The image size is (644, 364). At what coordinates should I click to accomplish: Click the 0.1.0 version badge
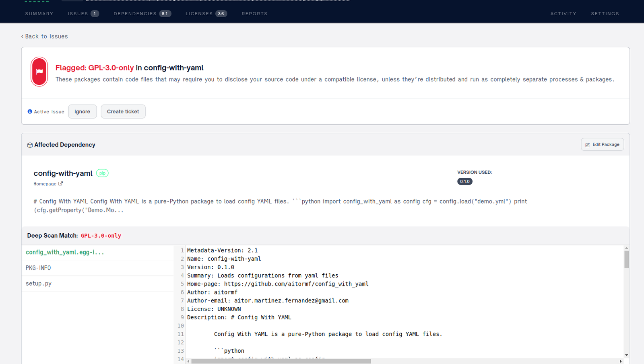[464, 181]
